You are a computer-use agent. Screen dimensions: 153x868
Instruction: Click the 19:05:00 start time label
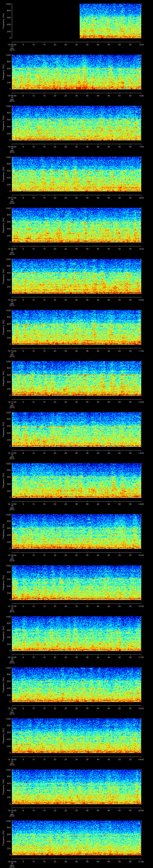12,96
